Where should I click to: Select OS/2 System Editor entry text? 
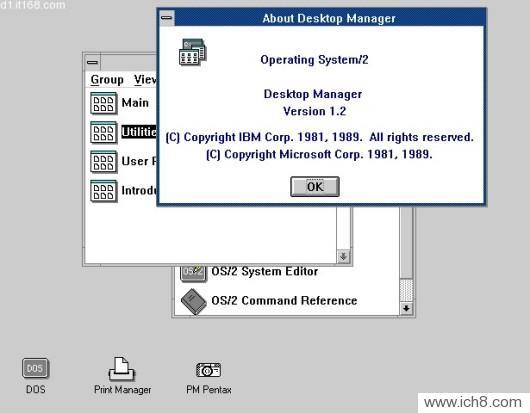point(265,271)
